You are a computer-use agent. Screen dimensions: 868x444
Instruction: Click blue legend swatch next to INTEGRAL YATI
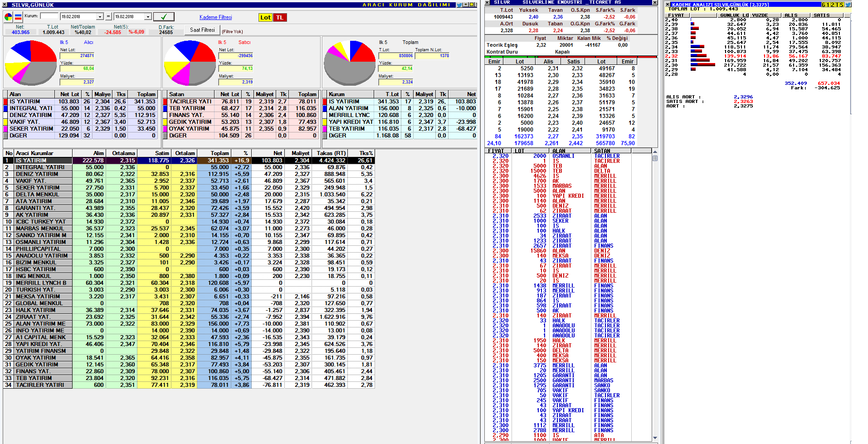coord(6,108)
